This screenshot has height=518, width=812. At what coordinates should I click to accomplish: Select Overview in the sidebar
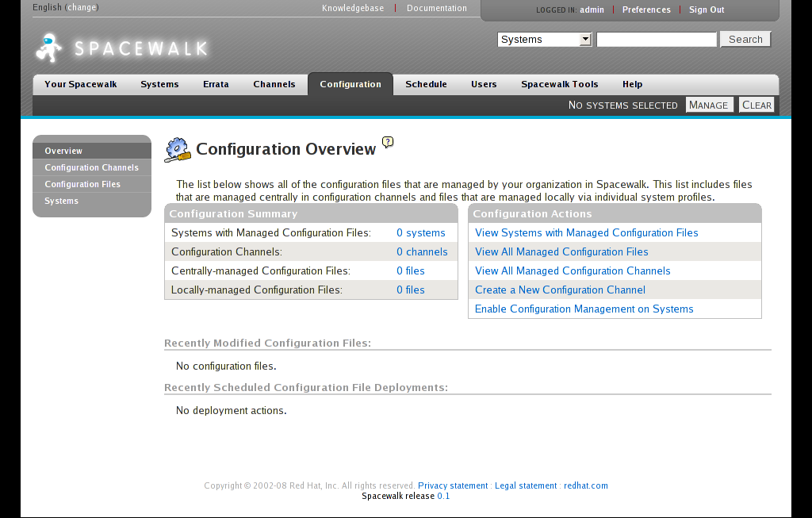pos(92,151)
